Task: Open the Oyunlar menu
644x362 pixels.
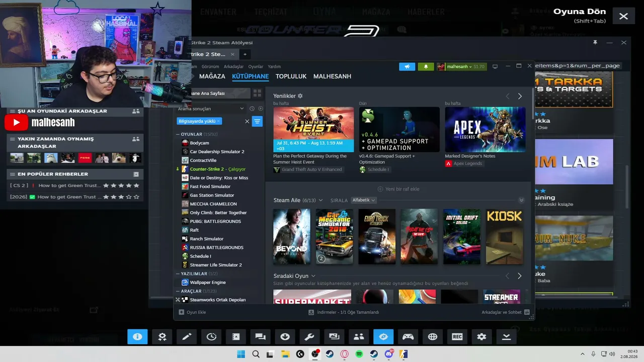Action: coord(256,66)
